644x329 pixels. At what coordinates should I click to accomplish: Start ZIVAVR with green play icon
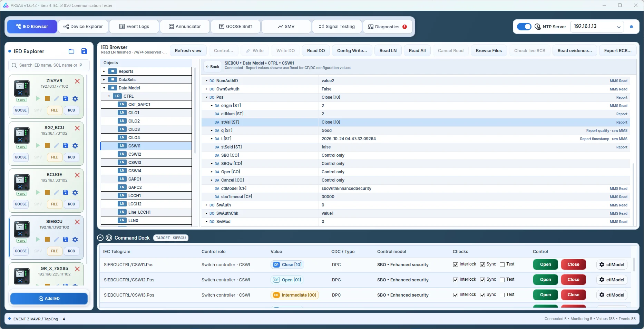pos(38,99)
